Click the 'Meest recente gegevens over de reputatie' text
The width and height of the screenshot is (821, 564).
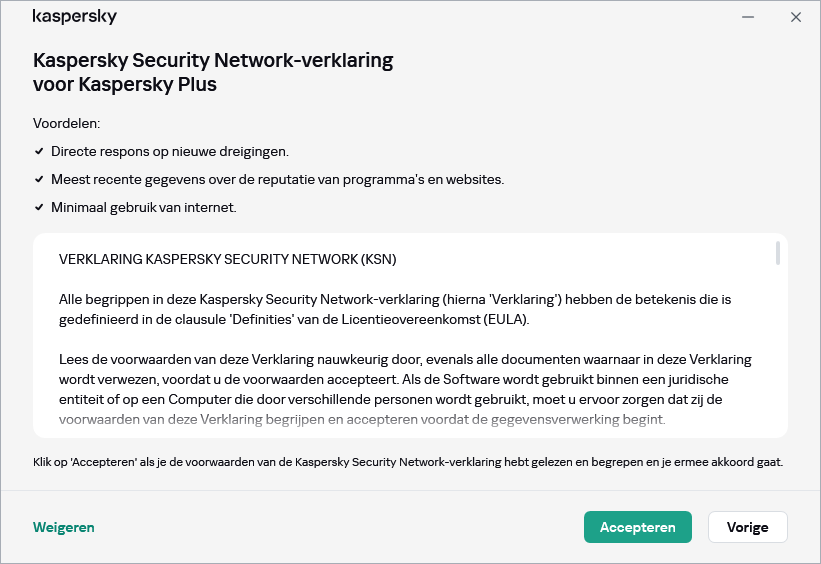(x=277, y=179)
